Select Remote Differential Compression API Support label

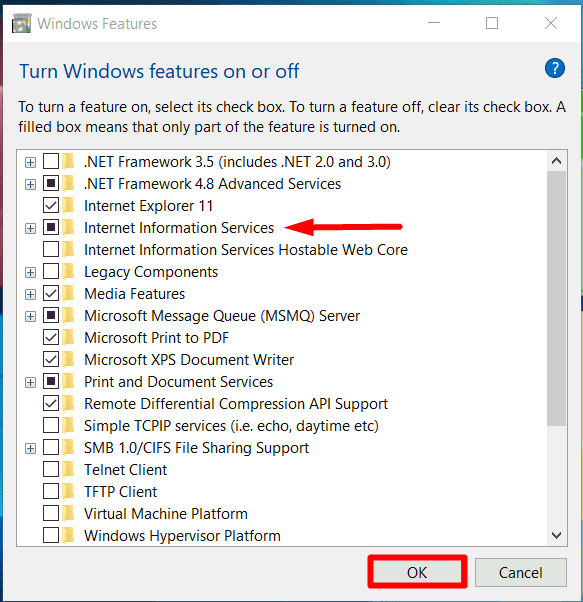[236, 404]
